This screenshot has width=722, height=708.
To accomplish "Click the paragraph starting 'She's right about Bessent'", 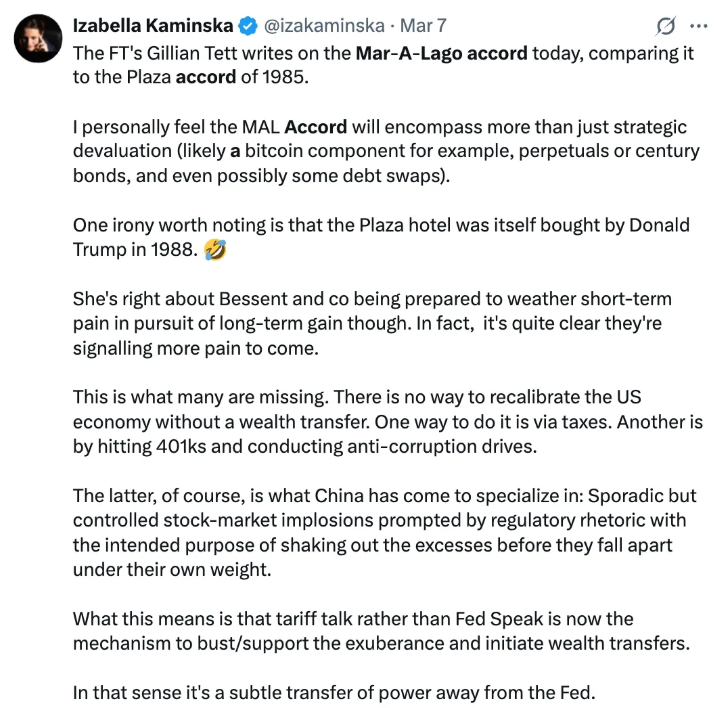I will pos(372,324).
